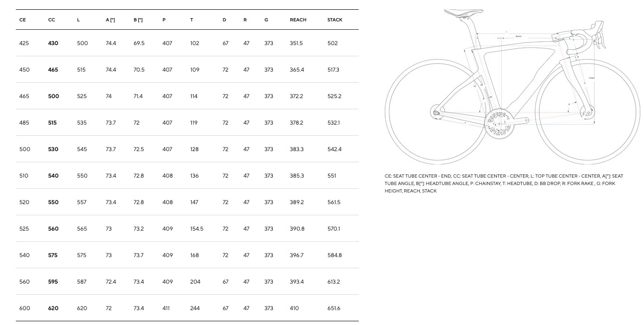Click the geometry legend text below the bike

(503, 183)
